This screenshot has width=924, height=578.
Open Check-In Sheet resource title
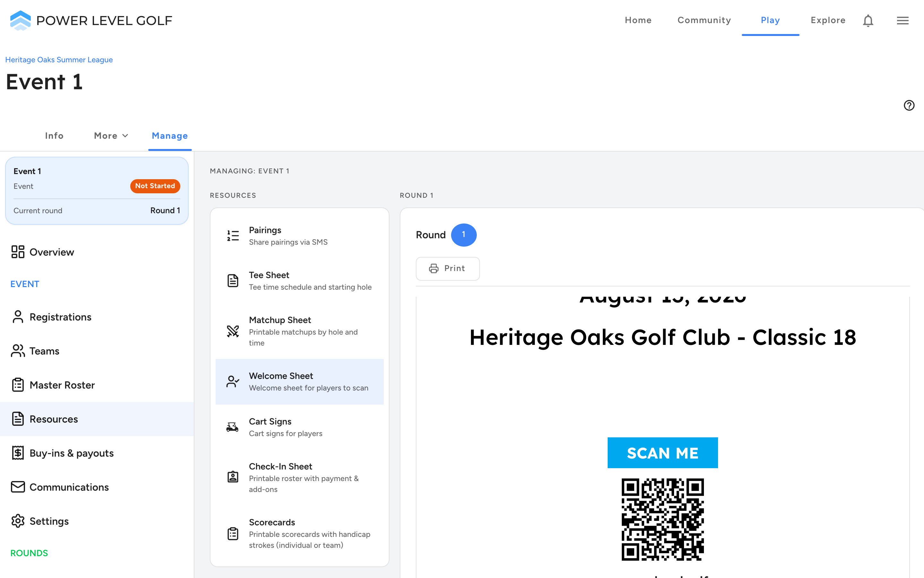(280, 466)
